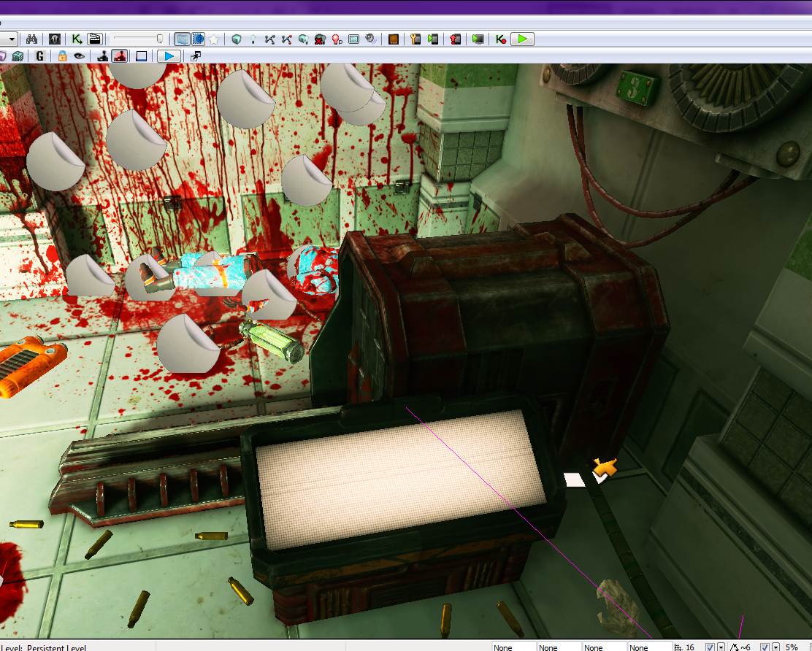The height and width of the screenshot is (651, 812).
Task: Click the red arrow install-to-device icon
Action: pos(455,39)
